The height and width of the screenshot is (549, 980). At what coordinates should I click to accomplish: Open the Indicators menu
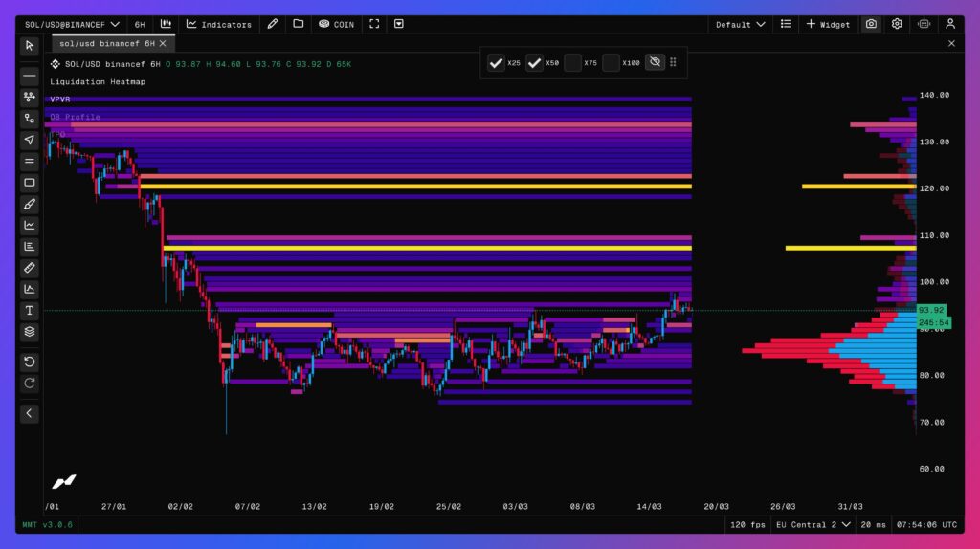click(219, 24)
